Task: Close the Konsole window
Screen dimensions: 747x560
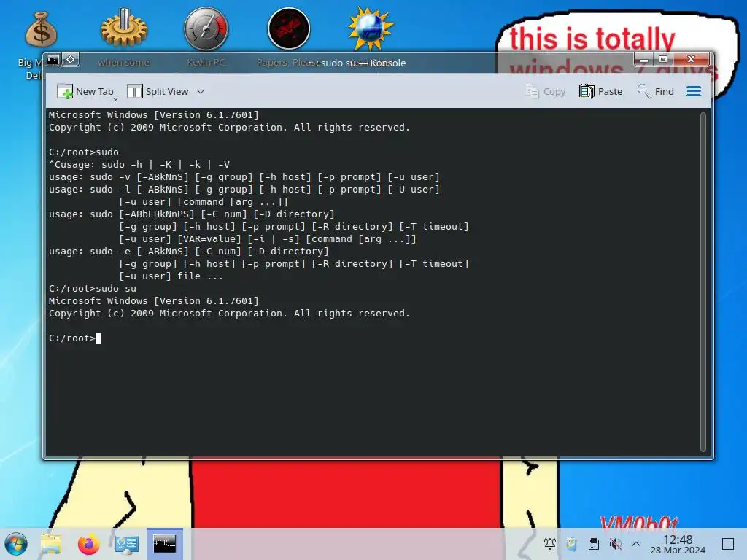Action: point(692,60)
